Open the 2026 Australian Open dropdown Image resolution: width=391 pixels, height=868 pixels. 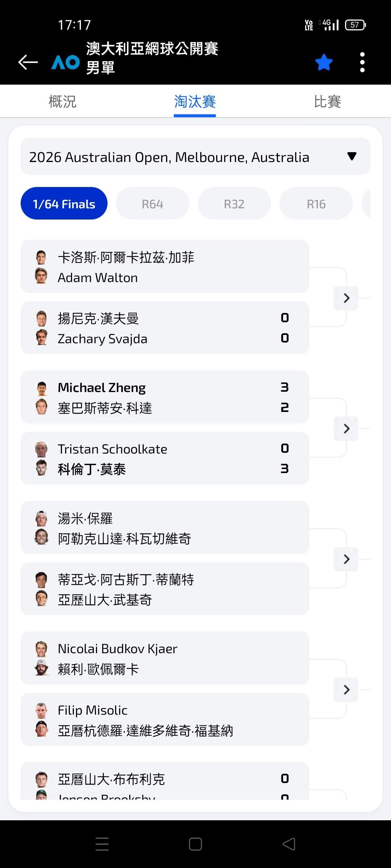(195, 157)
